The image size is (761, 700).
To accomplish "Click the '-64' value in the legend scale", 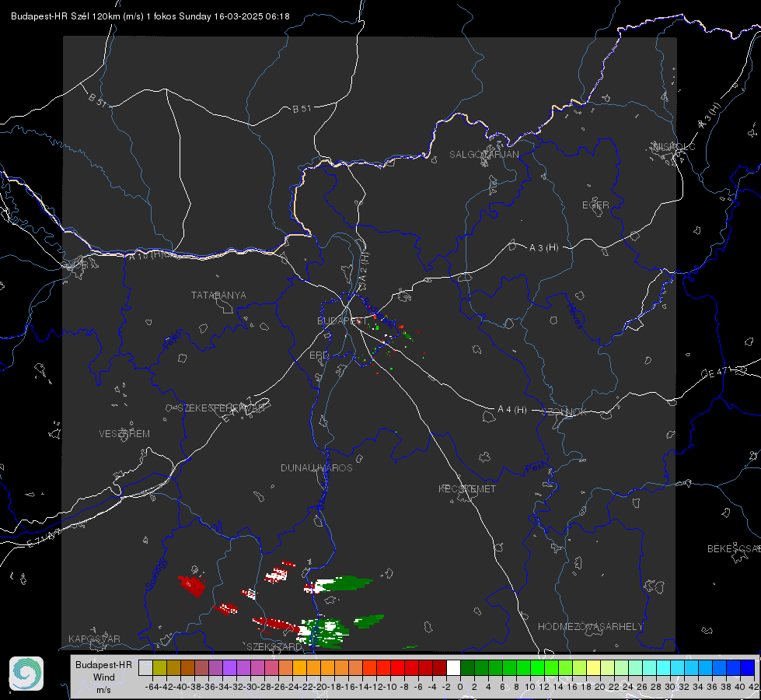I will pos(152,687).
